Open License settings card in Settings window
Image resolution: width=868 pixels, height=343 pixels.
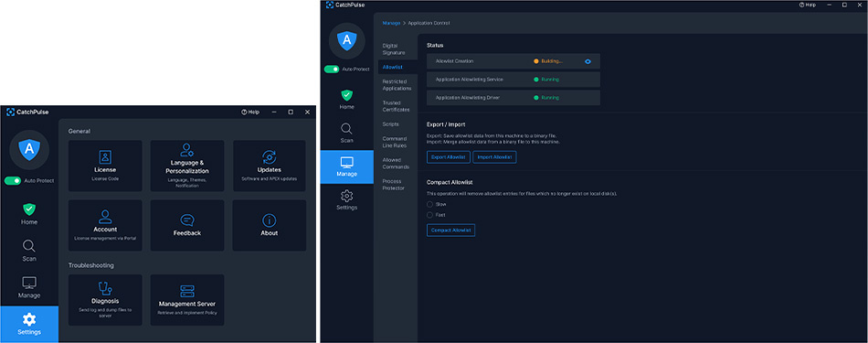pyautogui.click(x=105, y=166)
